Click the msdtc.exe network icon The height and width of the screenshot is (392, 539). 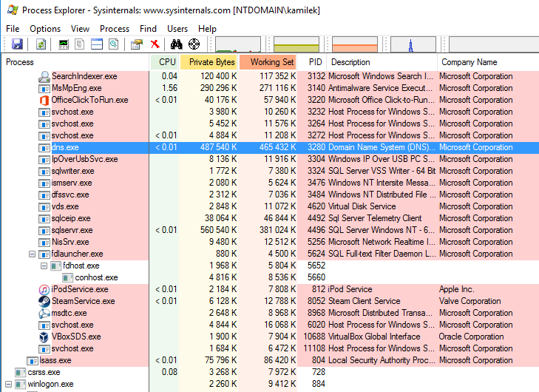pyautogui.click(x=44, y=314)
